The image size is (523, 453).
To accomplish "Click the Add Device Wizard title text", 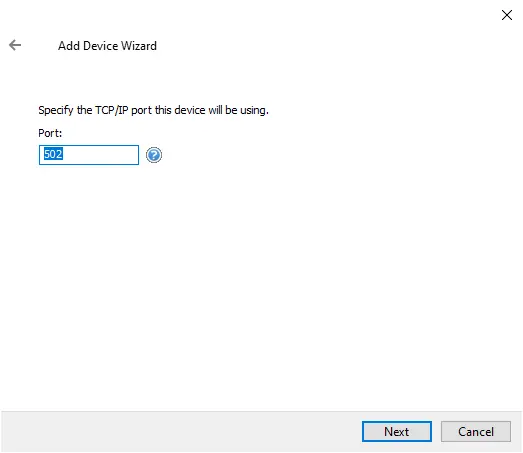I will 107,46.
